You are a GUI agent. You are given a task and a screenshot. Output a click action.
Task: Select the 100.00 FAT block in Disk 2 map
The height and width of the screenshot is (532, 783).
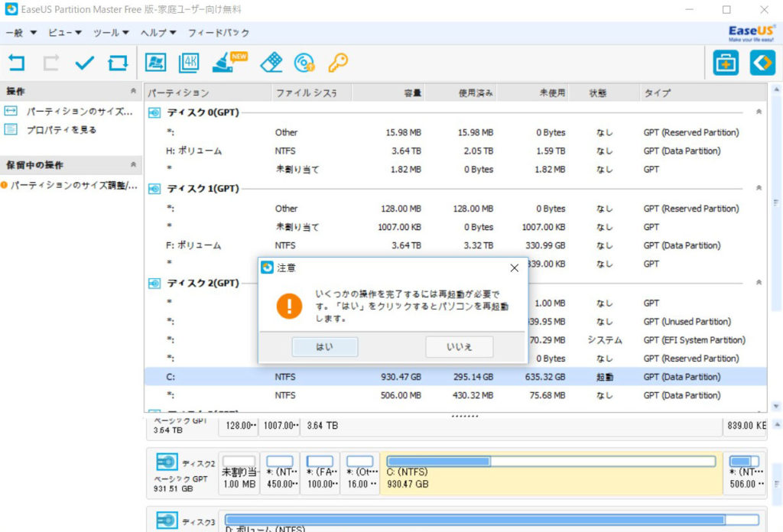pos(320,473)
